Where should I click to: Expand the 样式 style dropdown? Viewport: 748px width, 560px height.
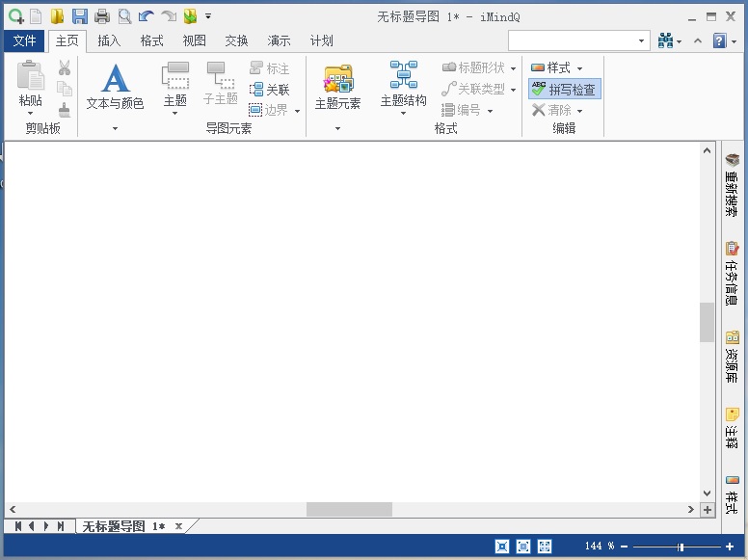click(579, 68)
